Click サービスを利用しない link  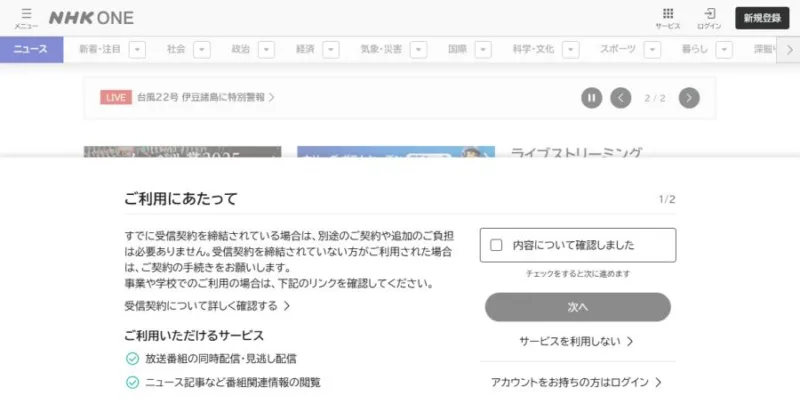point(577,341)
